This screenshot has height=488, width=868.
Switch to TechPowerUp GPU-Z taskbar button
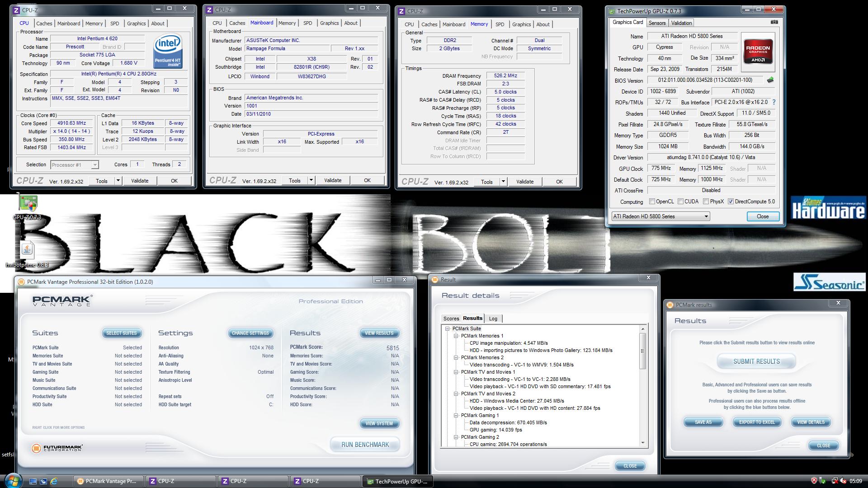click(x=398, y=481)
